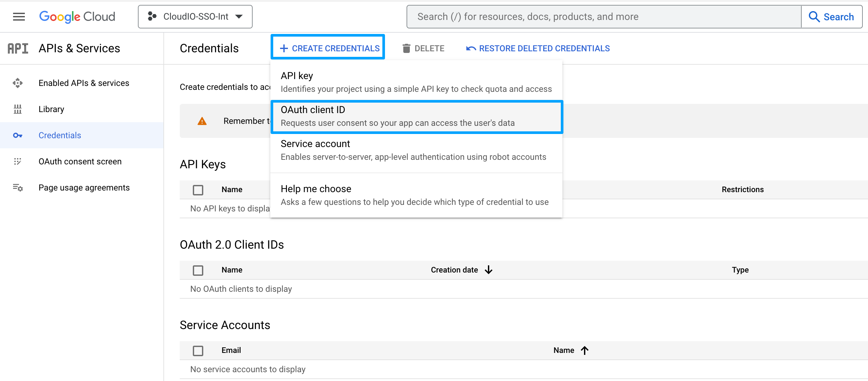Click the Page usage agreements icon
868x381 pixels.
coord(18,188)
